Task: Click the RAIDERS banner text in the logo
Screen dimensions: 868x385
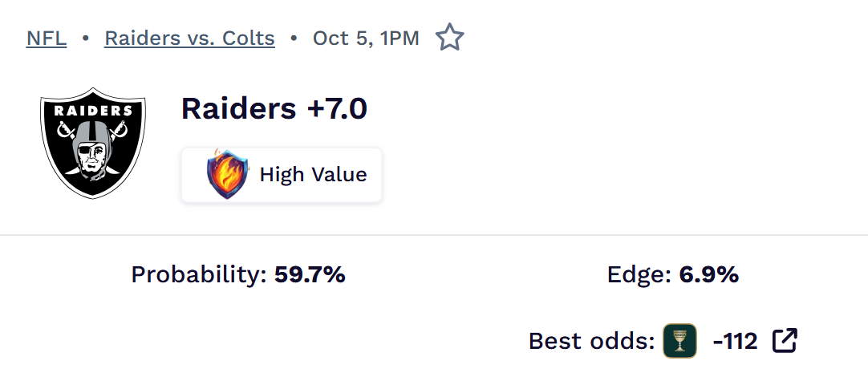Action: click(93, 111)
